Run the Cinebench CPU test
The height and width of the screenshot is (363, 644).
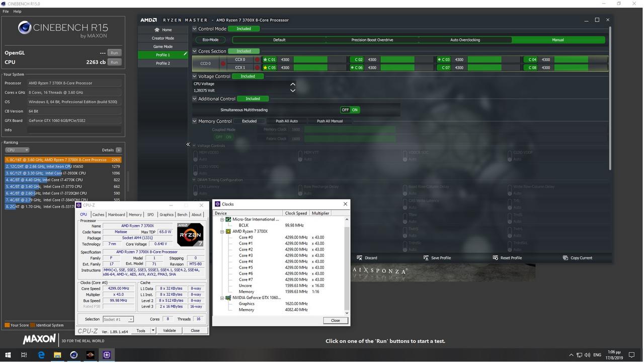tap(114, 62)
